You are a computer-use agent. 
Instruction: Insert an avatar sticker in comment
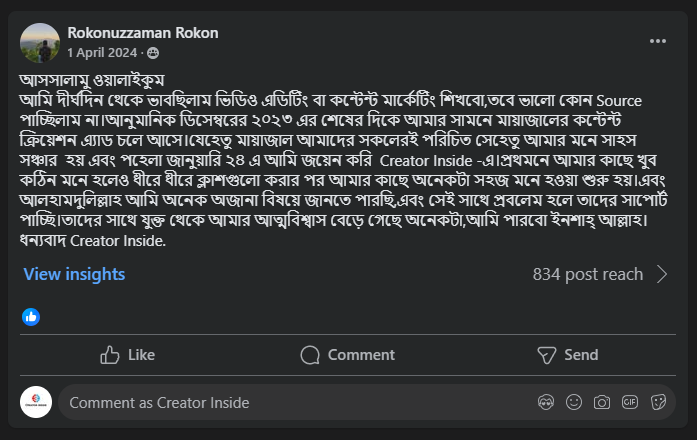tap(546, 402)
